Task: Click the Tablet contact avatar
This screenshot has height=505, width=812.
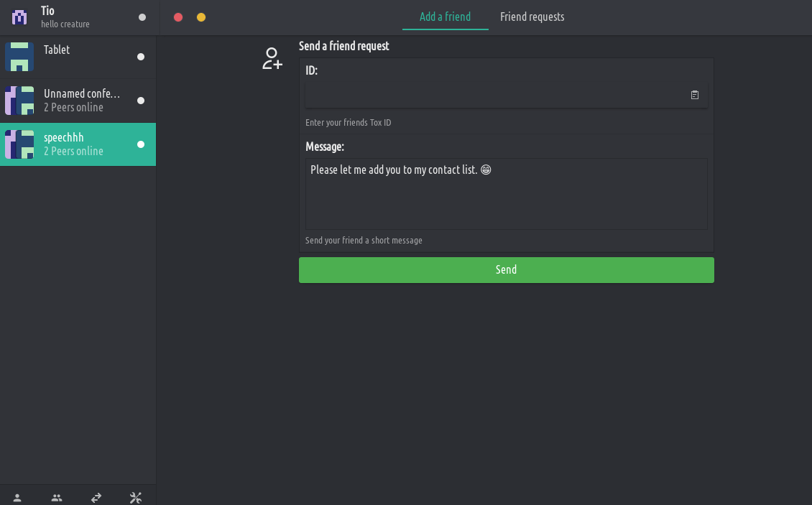Action: (19, 57)
